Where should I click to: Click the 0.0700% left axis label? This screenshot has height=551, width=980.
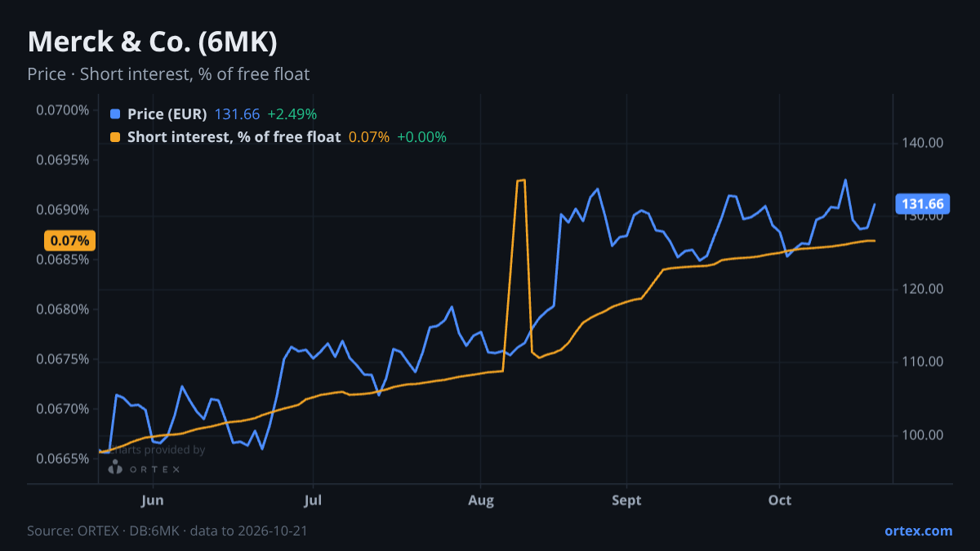click(x=63, y=110)
